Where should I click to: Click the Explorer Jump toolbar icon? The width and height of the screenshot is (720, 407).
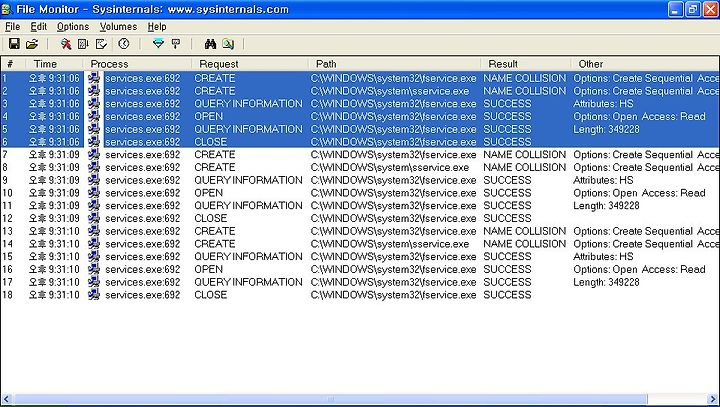click(x=228, y=44)
